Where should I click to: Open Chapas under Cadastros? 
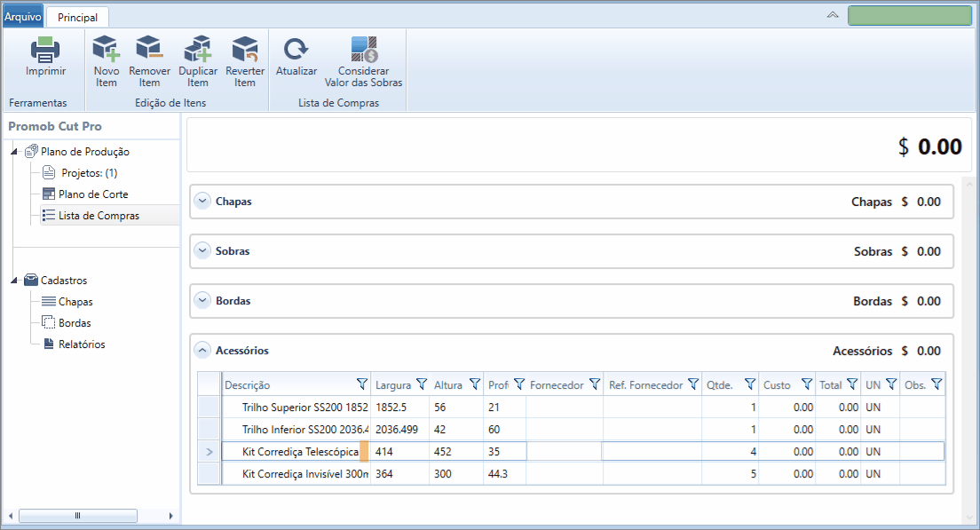tap(75, 302)
